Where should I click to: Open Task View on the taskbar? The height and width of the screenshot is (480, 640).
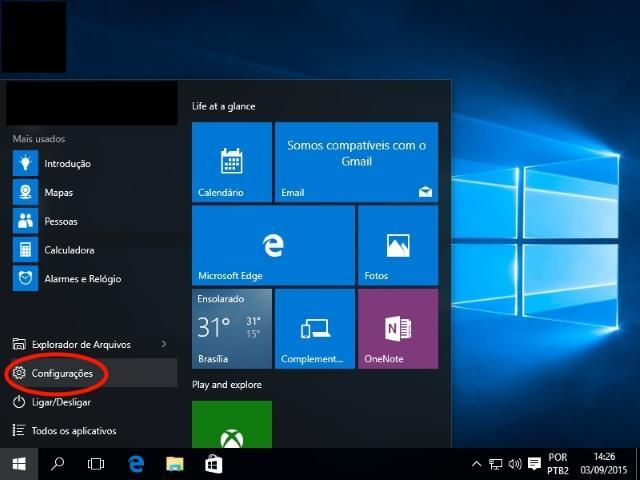[x=96, y=464]
